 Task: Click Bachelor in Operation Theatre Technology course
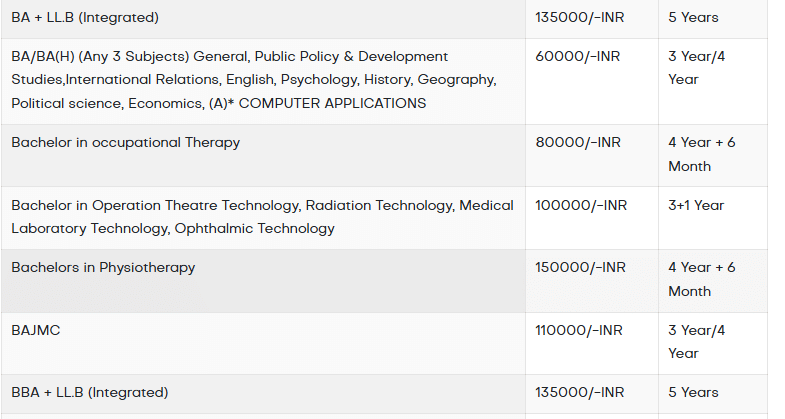tap(262, 217)
